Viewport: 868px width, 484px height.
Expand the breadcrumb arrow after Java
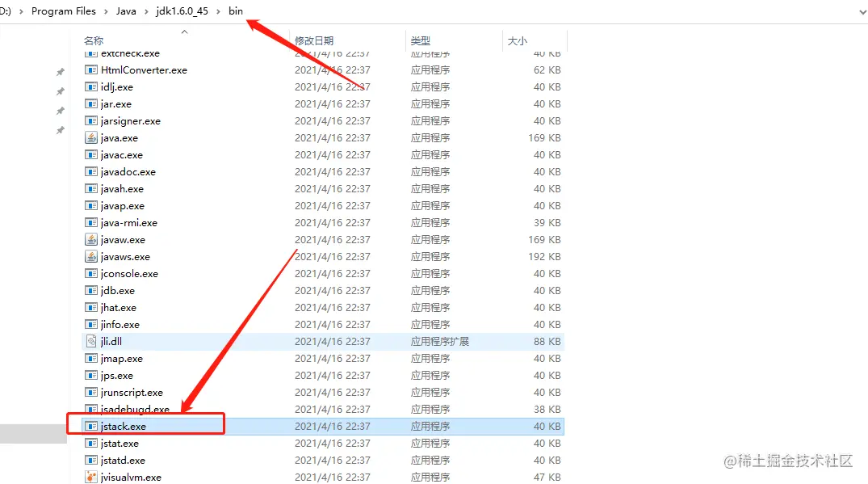point(146,11)
